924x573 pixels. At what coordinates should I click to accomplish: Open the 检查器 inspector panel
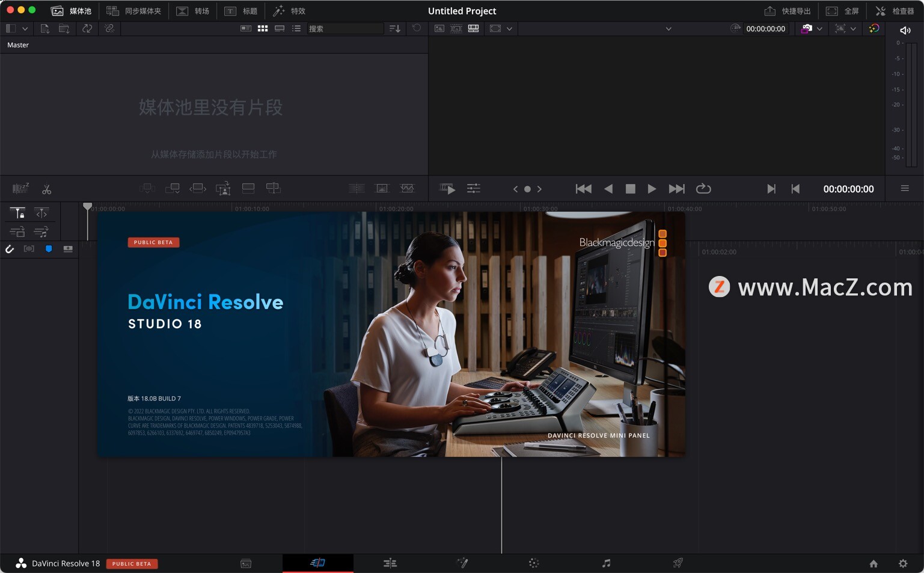[x=895, y=11]
